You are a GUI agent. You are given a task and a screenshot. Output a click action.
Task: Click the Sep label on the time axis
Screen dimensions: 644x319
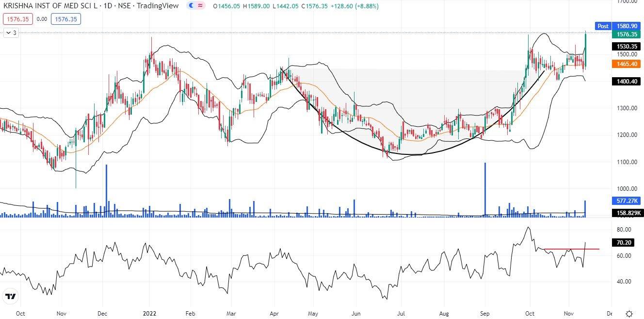485,313
